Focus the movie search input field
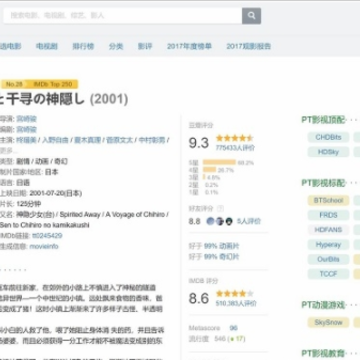360x360 pixels. click(122, 16)
